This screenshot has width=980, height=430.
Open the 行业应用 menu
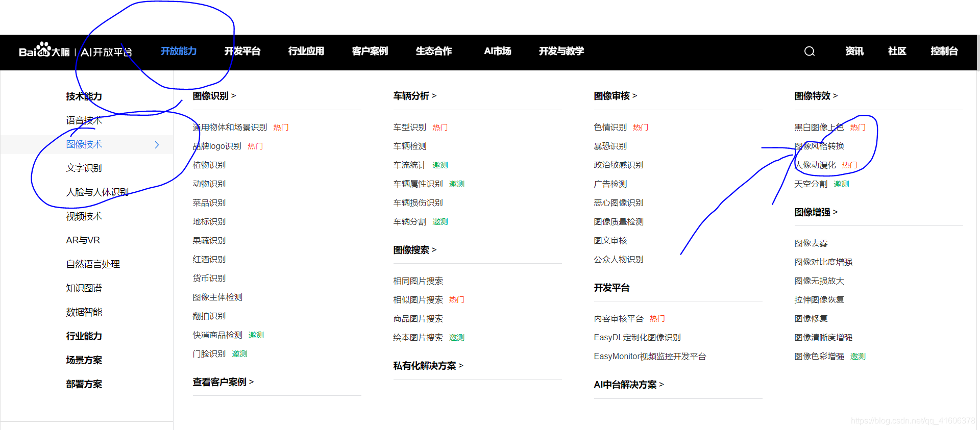point(306,51)
